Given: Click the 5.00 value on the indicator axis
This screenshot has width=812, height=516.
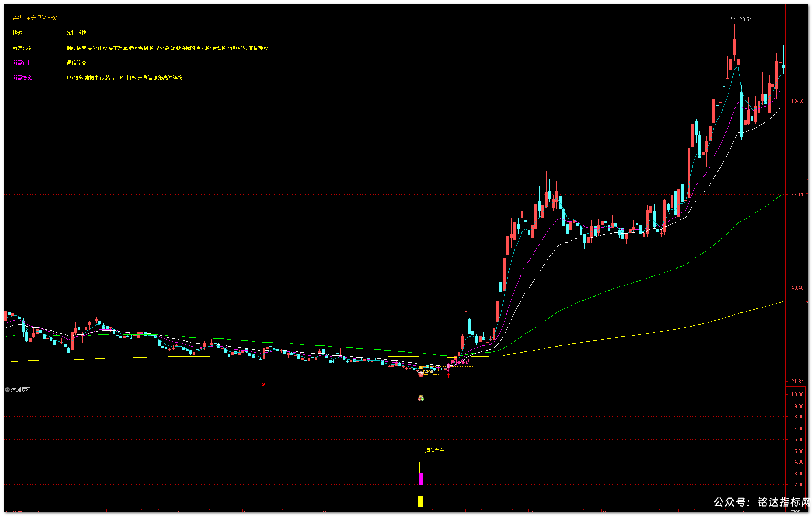Looking at the screenshot, I should [799, 451].
